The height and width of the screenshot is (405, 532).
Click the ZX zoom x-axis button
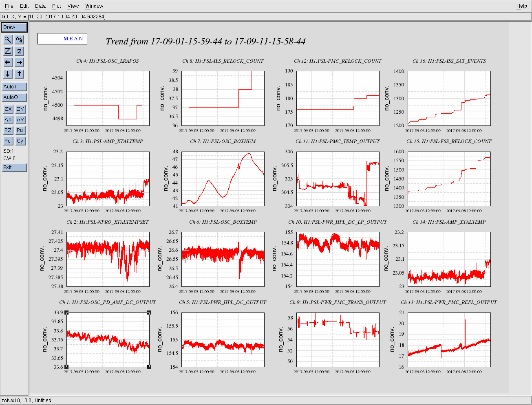pyautogui.click(x=8, y=109)
